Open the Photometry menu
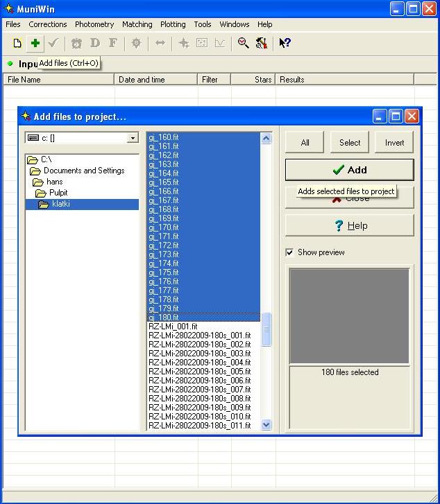This screenshot has height=504, width=440. click(94, 24)
